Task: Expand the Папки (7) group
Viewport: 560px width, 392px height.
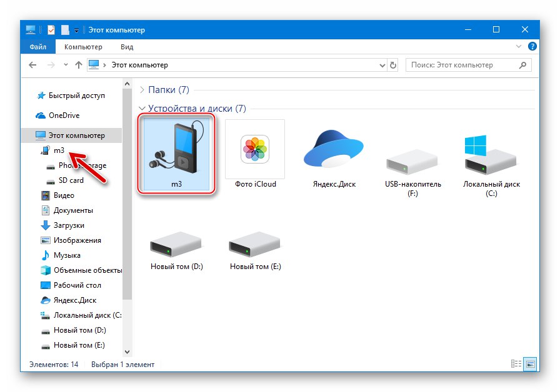Action: pos(142,89)
